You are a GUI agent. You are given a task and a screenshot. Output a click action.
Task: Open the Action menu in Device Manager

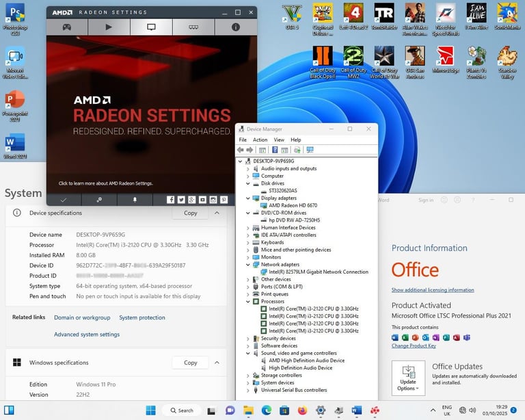click(260, 140)
